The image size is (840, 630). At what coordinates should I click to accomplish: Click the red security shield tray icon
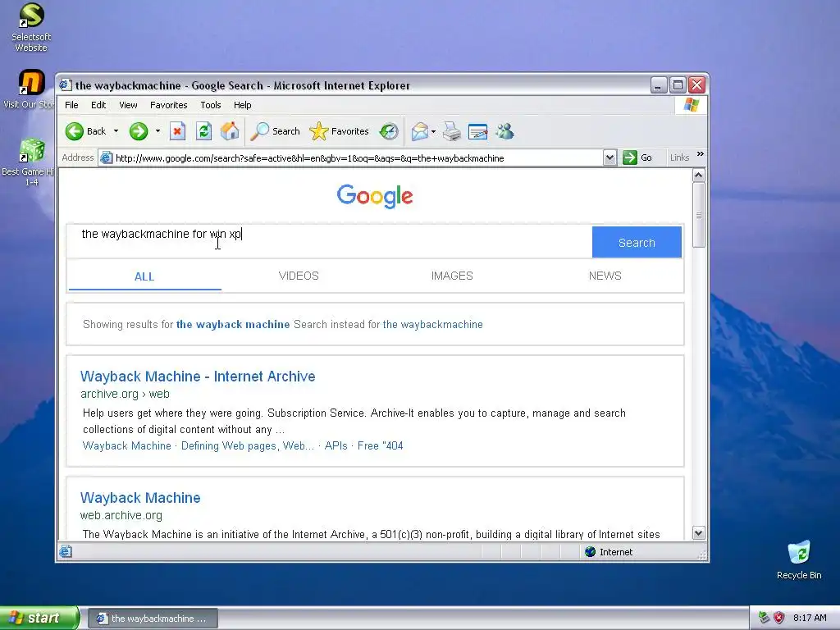(779, 618)
